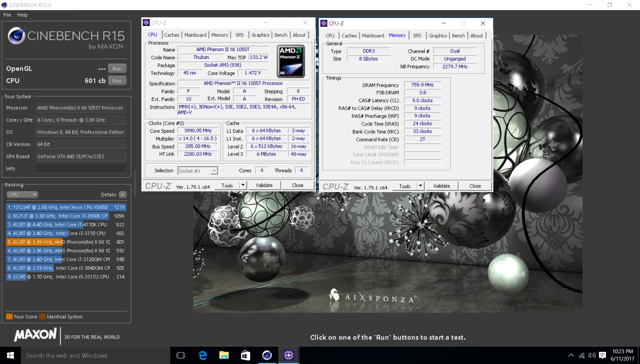Click right CPU-Z window title icon
640x364 pixels.
(x=324, y=23)
